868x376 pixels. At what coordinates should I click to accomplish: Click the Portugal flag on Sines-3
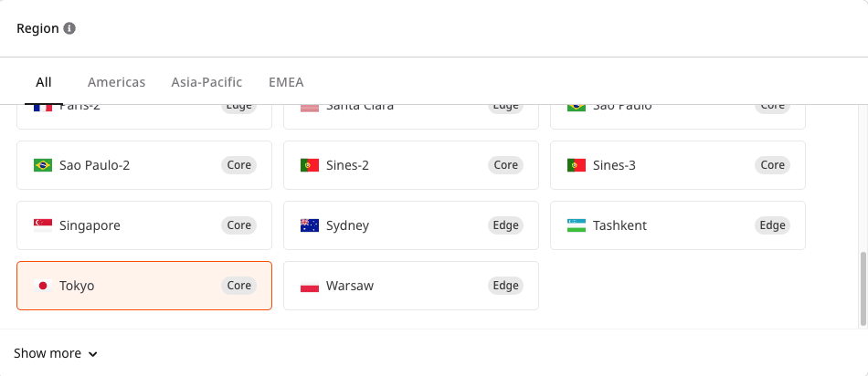pos(576,165)
